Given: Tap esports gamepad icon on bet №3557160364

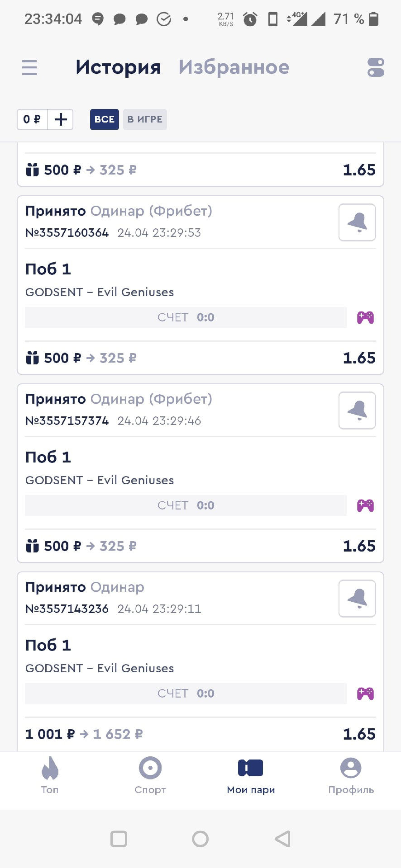Looking at the screenshot, I should (x=365, y=317).
